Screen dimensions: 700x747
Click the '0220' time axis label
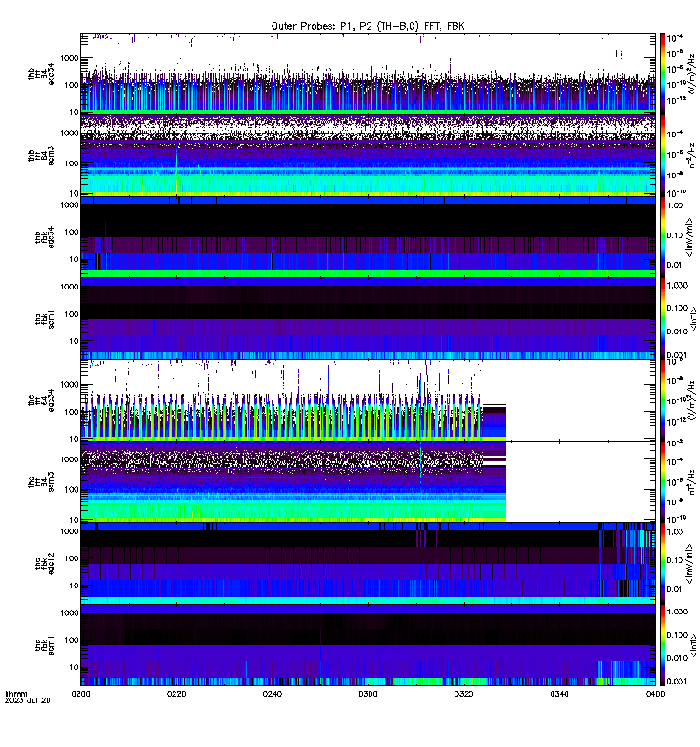[x=176, y=694]
